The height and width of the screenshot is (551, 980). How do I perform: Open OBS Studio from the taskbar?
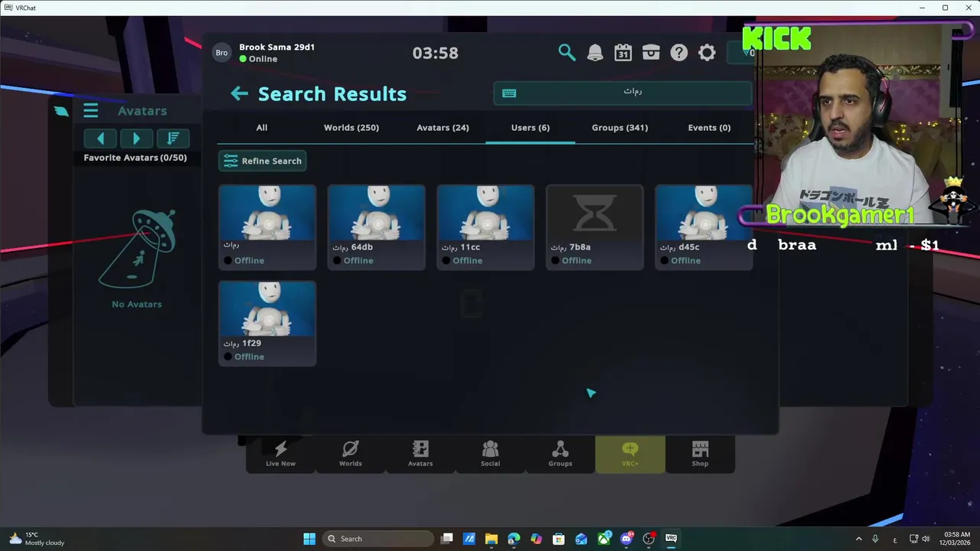[648, 539]
